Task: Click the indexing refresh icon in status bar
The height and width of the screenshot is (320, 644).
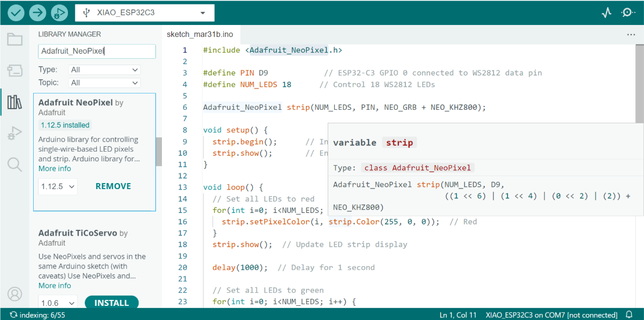Action: [13, 315]
